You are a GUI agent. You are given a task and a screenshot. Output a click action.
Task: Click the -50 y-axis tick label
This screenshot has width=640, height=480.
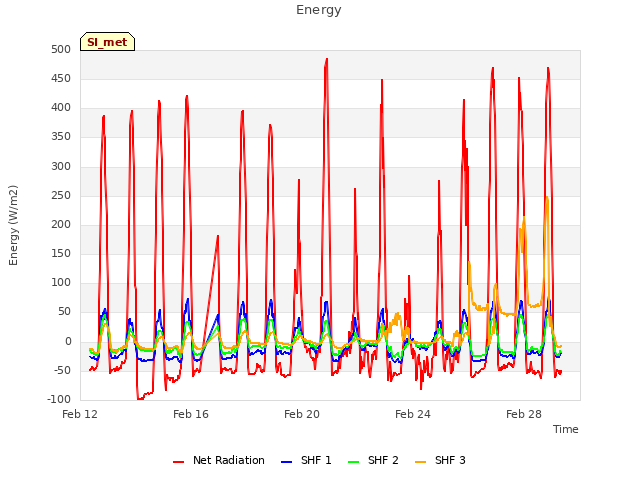coord(61,371)
